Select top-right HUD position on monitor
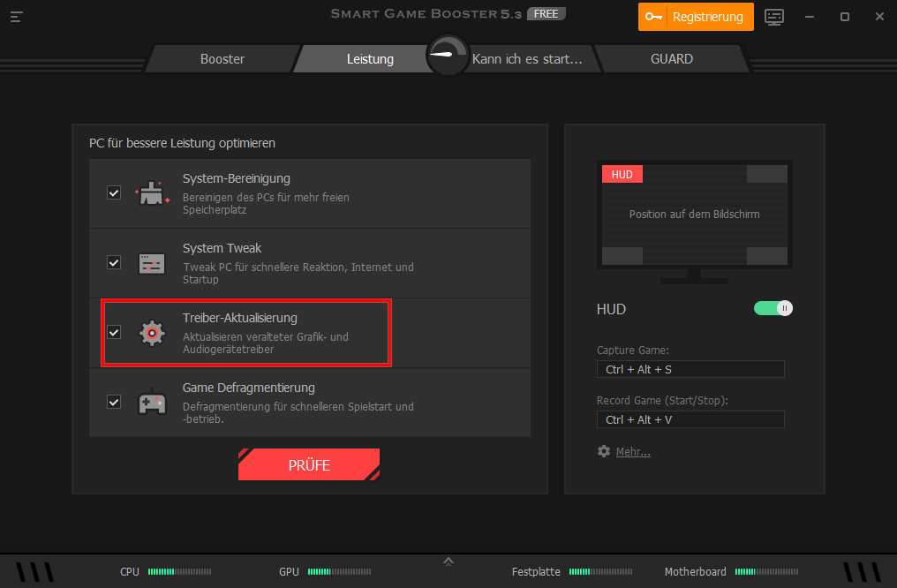The width and height of the screenshot is (897, 588). click(767, 175)
